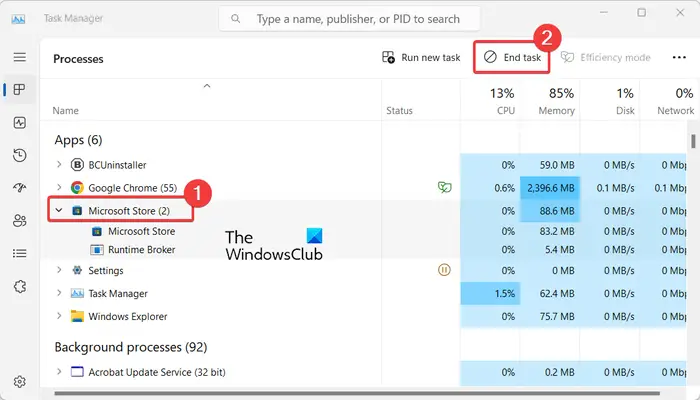Click the 1.5% CPU value
700x400 pixels.
click(504, 293)
